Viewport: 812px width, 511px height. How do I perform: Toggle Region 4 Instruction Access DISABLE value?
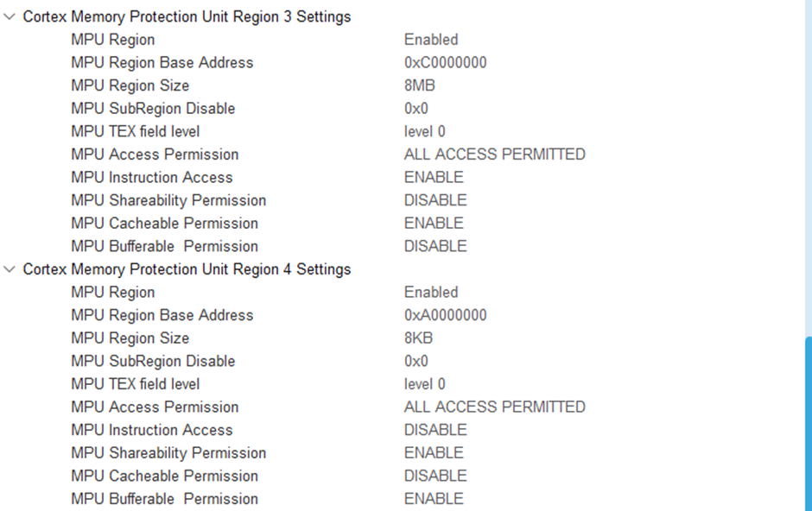coord(435,430)
